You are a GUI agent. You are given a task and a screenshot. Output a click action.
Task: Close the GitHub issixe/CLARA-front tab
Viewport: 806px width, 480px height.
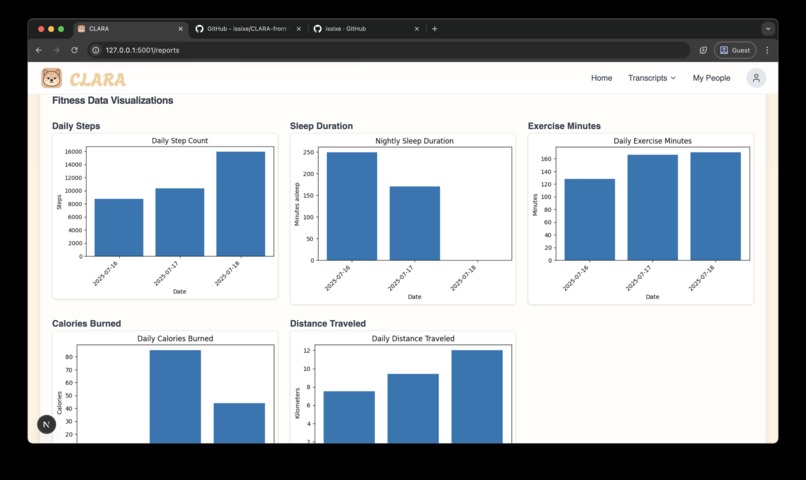[x=299, y=29]
